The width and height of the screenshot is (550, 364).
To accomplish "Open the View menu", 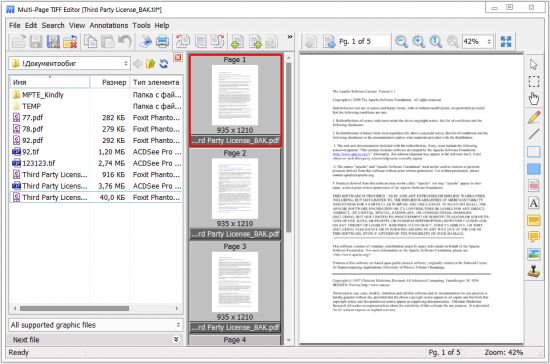I will (77, 26).
